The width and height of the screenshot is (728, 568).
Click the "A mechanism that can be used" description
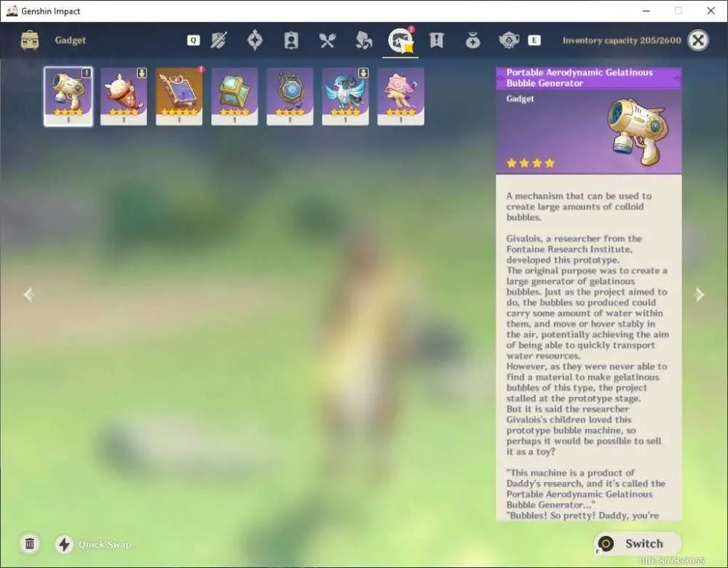point(579,207)
